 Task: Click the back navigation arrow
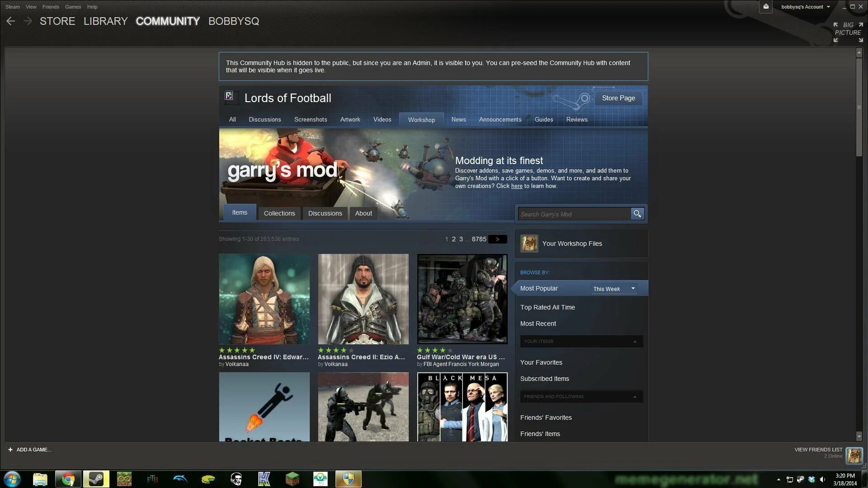pos(11,21)
